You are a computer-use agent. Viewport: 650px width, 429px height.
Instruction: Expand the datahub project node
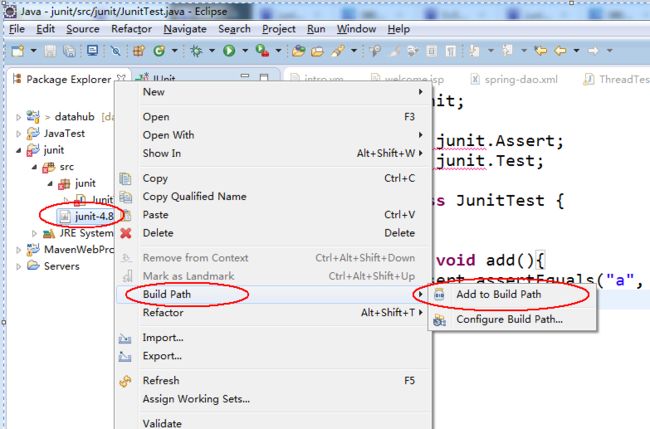18,117
